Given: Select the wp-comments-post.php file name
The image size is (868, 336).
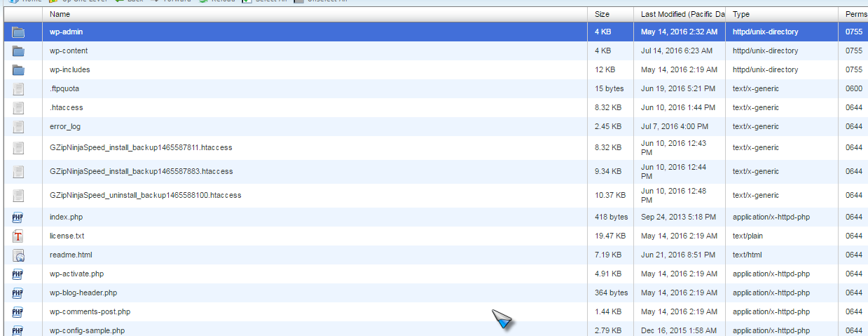Looking at the screenshot, I should click(x=90, y=312).
